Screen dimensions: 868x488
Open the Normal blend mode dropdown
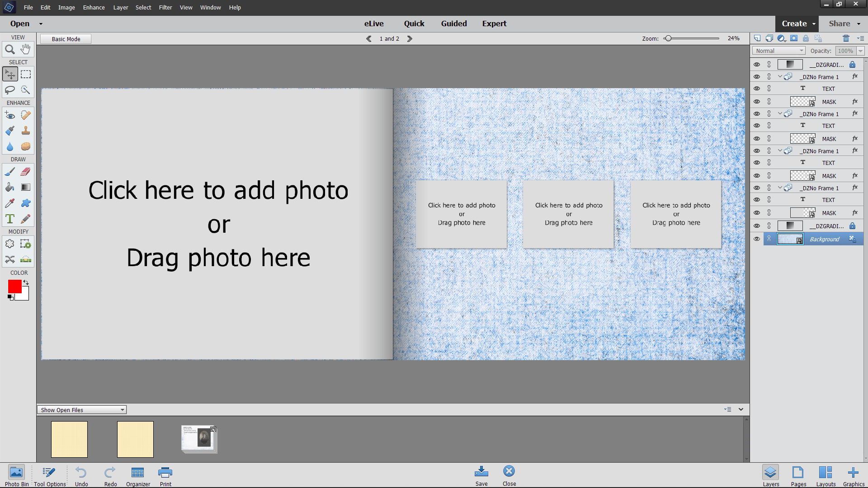778,50
